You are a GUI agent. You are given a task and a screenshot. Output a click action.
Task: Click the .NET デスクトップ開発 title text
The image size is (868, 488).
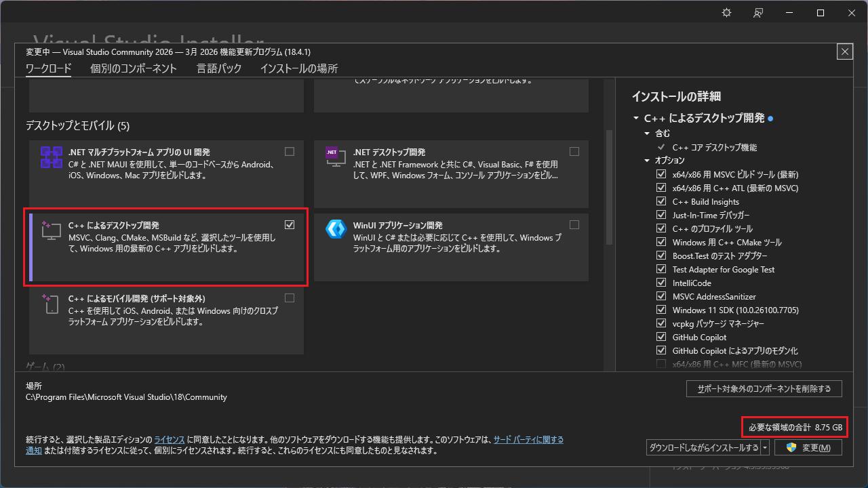[x=389, y=152]
